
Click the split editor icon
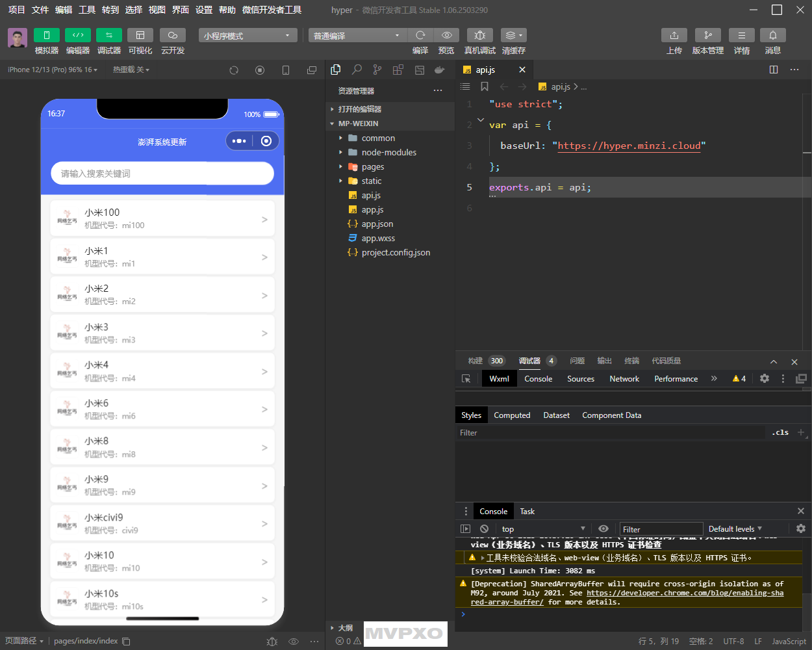point(774,70)
